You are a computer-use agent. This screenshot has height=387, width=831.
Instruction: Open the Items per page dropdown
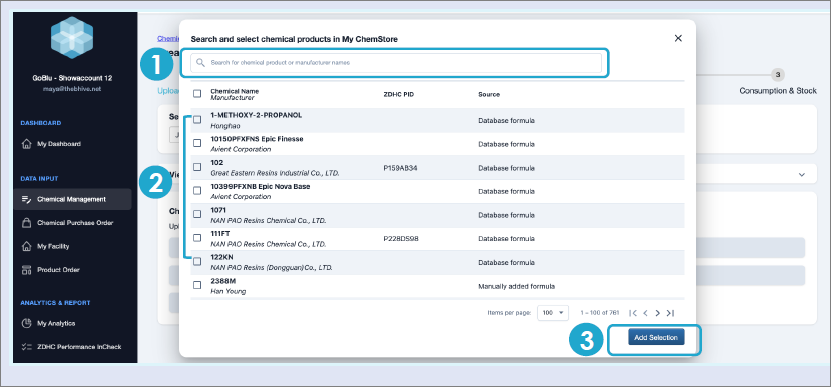pos(553,313)
